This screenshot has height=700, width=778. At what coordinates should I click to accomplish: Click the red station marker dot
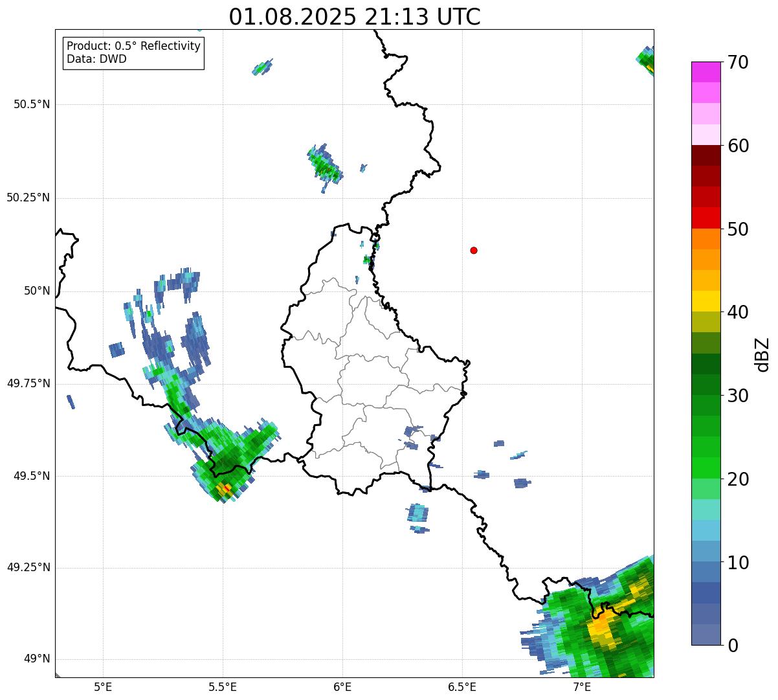pyautogui.click(x=474, y=250)
